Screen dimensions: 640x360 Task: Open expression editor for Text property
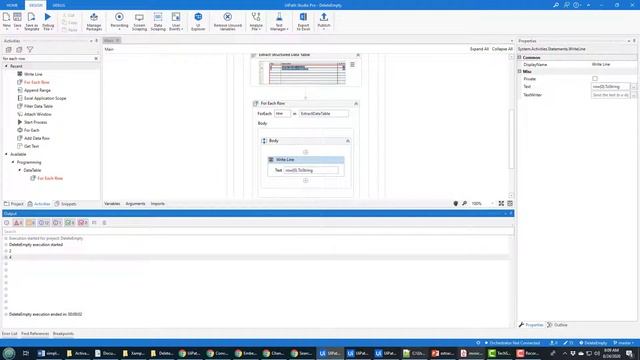click(x=634, y=87)
